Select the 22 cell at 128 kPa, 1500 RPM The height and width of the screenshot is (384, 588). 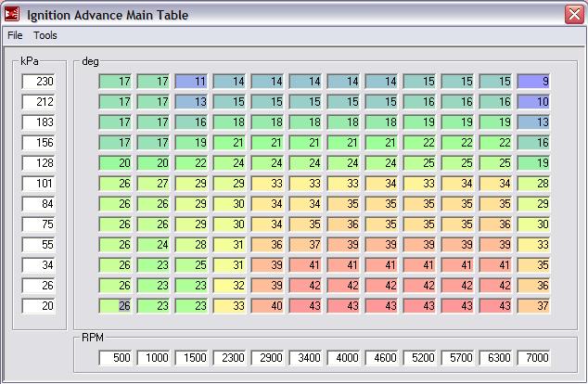coord(191,163)
